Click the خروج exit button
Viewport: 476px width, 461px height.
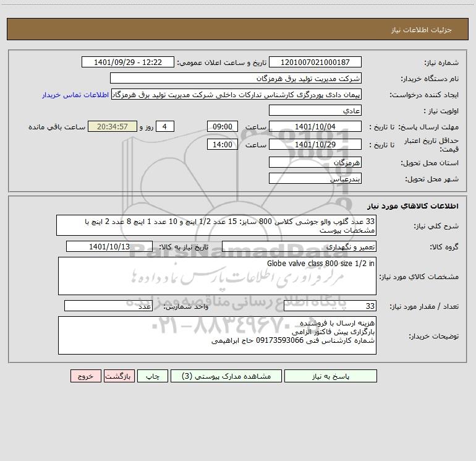[x=85, y=376]
